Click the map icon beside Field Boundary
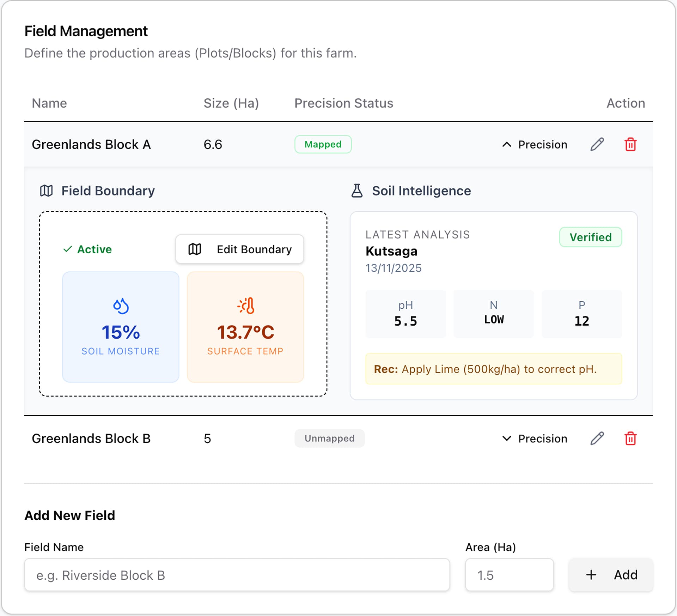Screen dimensions: 677x616 click(x=46, y=191)
